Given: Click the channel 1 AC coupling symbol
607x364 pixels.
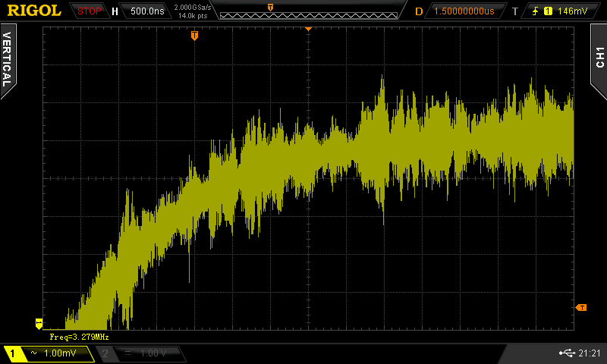Looking at the screenshot, I should tap(33, 353).
